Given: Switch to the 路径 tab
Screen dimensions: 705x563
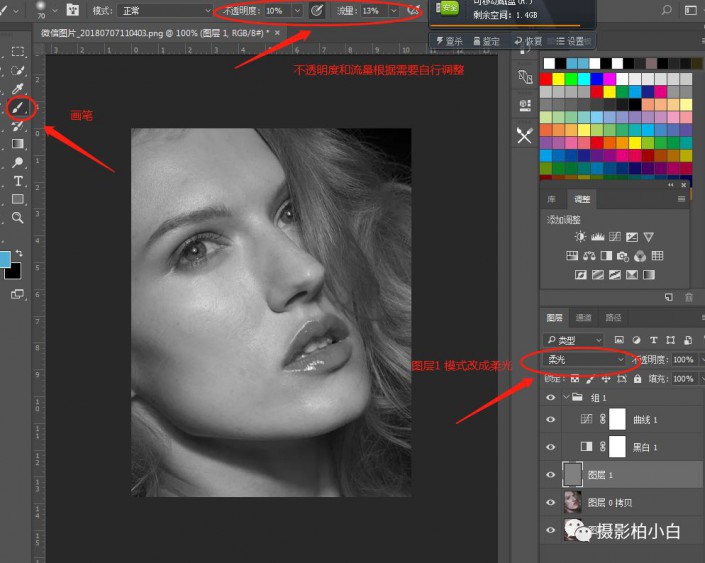Looking at the screenshot, I should pos(613,318).
